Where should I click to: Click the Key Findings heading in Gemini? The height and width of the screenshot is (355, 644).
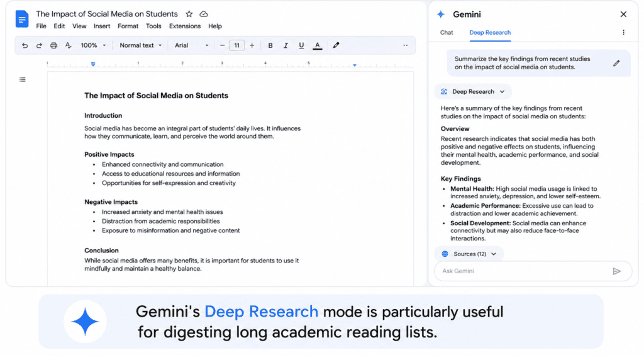point(460,179)
